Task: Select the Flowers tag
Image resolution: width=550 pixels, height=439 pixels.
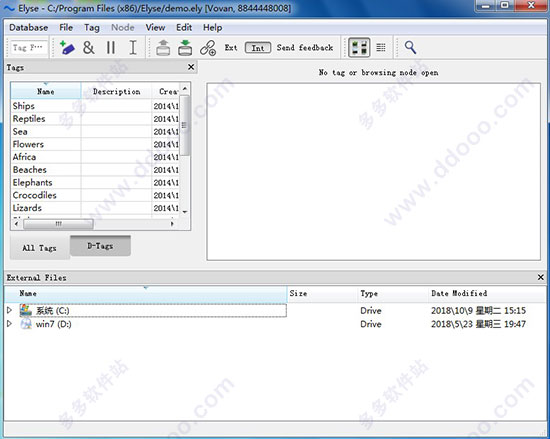Action: click(x=28, y=144)
